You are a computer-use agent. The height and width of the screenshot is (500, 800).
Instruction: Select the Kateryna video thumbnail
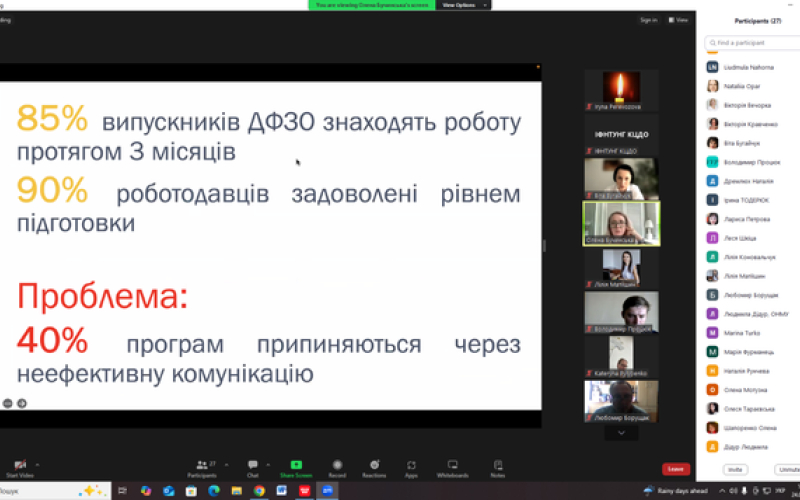pos(621,357)
